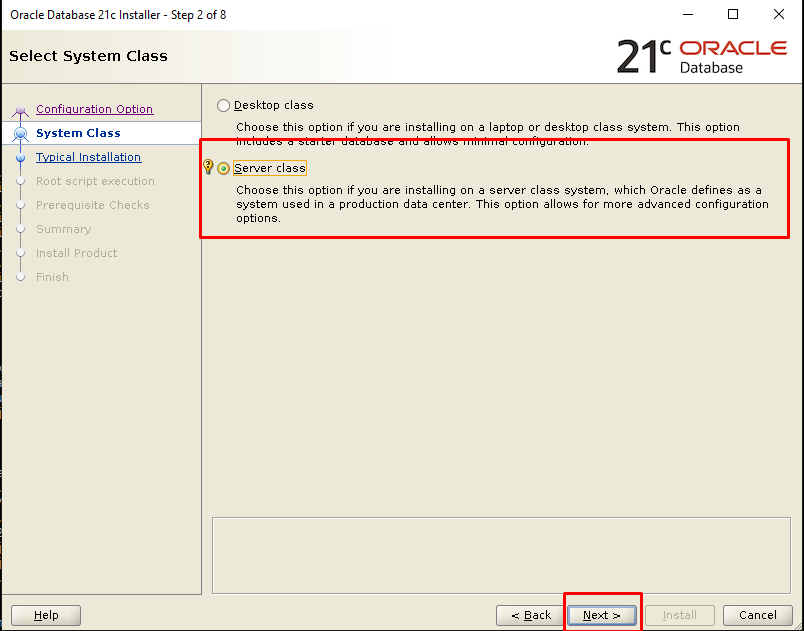Click the 'Finish' step text

point(52,277)
